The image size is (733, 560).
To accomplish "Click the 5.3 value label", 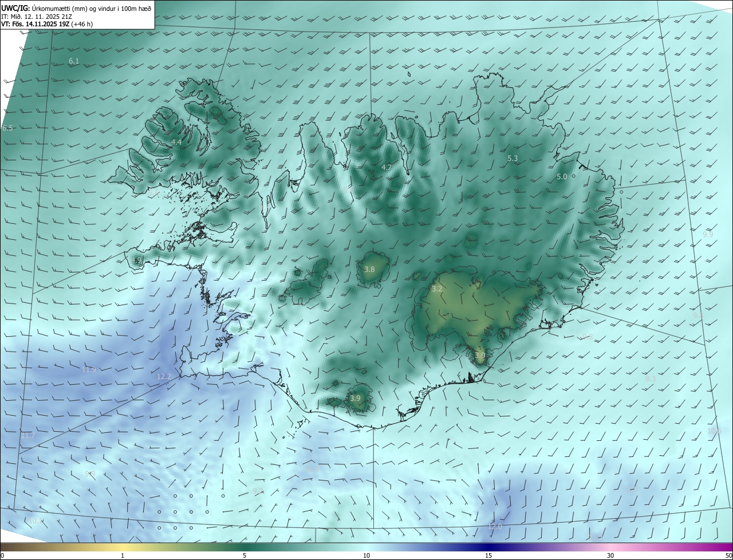I will (x=513, y=159).
